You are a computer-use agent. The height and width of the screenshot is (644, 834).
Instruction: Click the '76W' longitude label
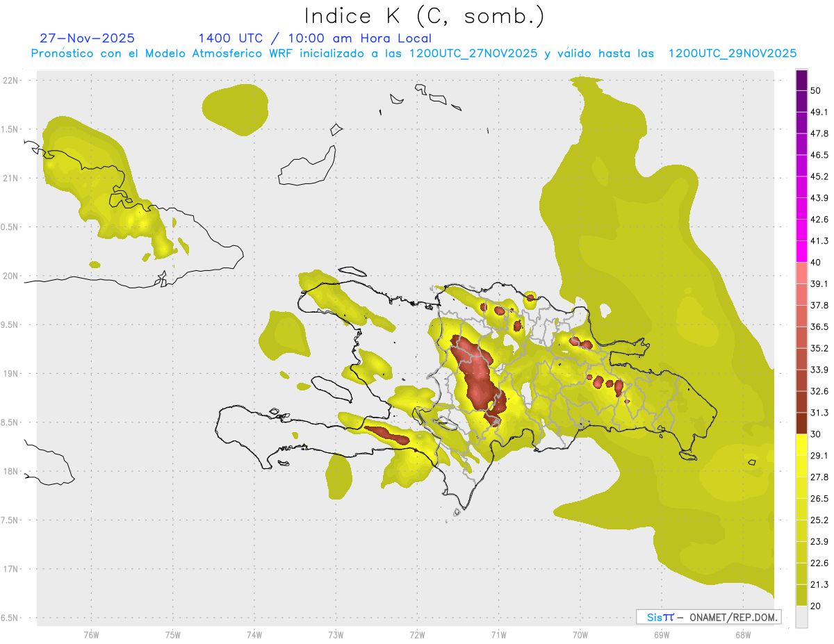[91, 635]
